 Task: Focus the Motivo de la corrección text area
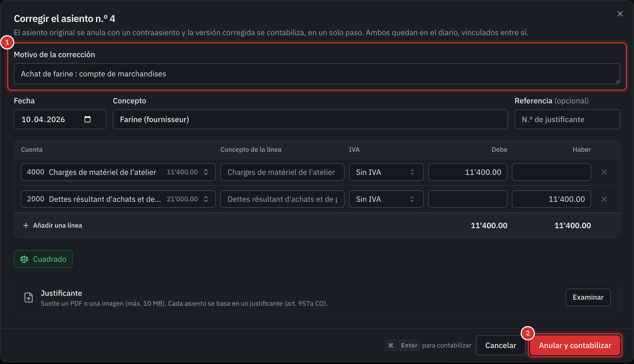coord(317,74)
